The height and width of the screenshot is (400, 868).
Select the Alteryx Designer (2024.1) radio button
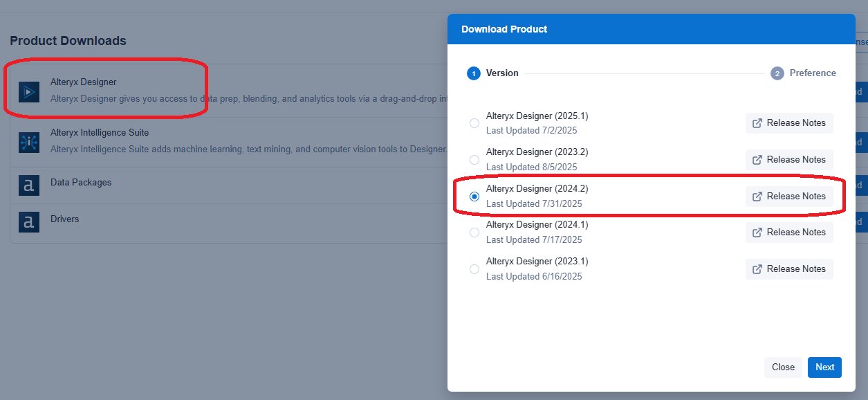pyautogui.click(x=474, y=232)
